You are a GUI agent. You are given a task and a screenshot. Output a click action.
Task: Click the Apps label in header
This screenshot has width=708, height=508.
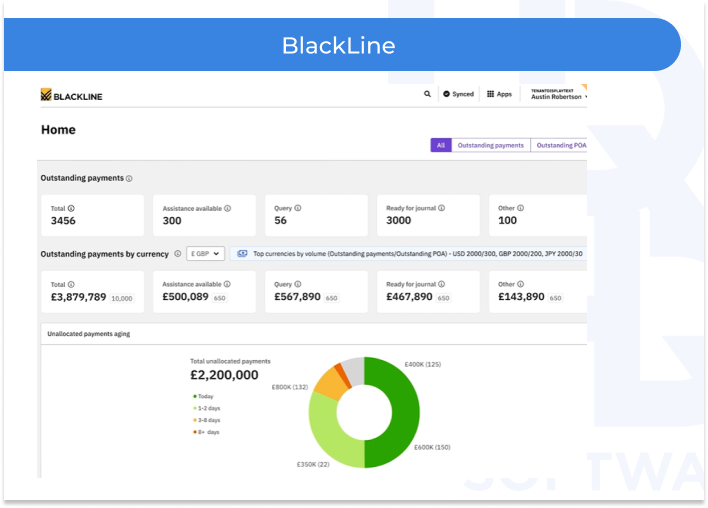pyautogui.click(x=504, y=94)
